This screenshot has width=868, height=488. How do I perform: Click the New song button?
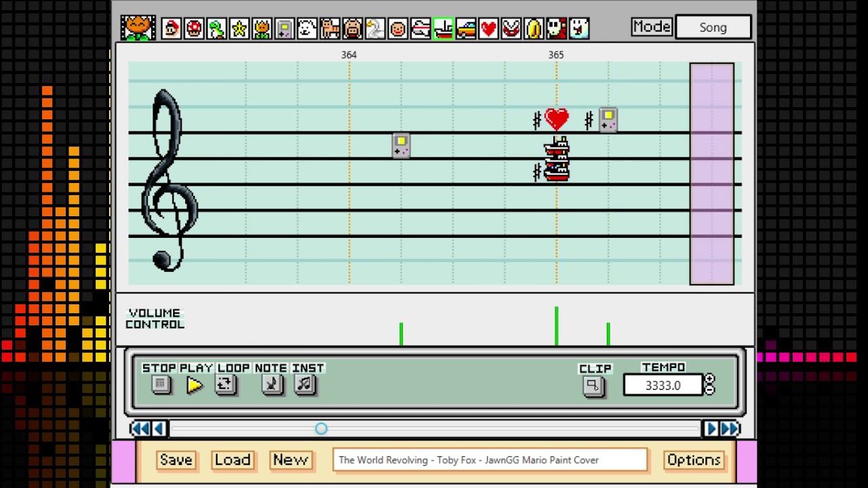[x=290, y=460]
